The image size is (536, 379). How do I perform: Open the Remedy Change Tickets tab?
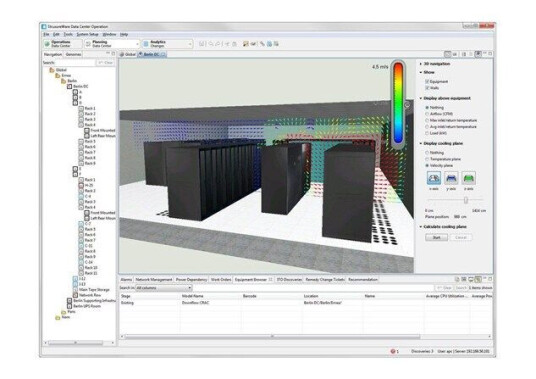coord(325,280)
